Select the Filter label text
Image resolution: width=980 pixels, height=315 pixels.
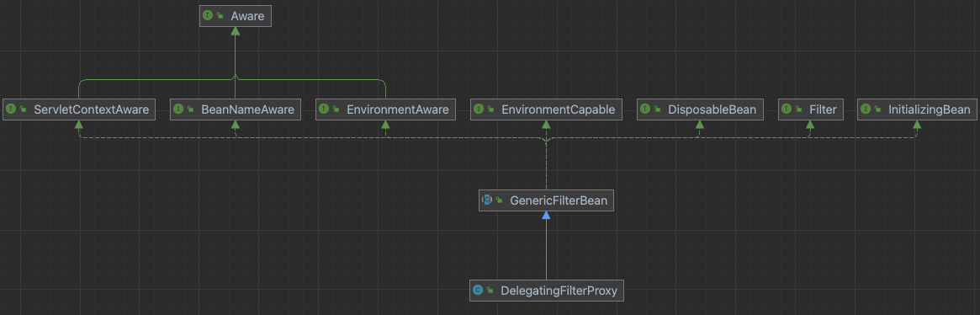pyautogui.click(x=823, y=109)
